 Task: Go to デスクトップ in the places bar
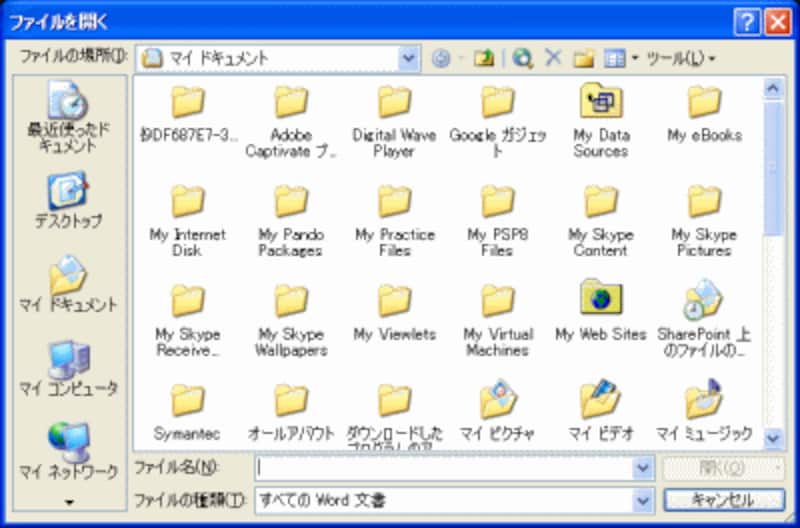pyautogui.click(x=68, y=201)
